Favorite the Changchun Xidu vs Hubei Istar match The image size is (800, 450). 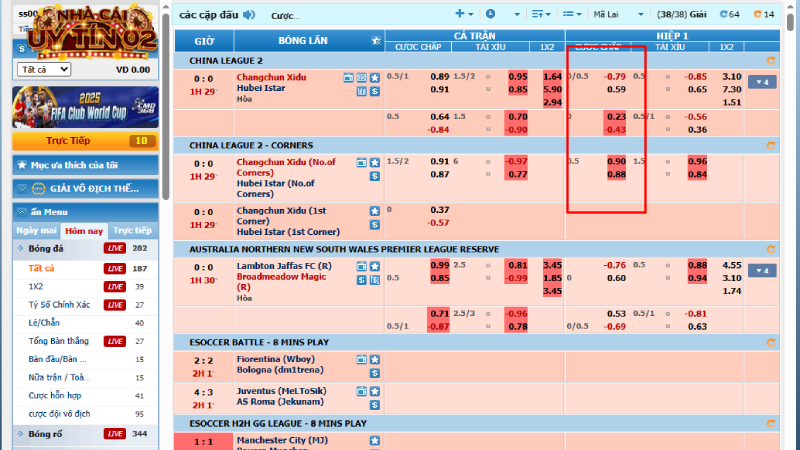click(x=375, y=78)
